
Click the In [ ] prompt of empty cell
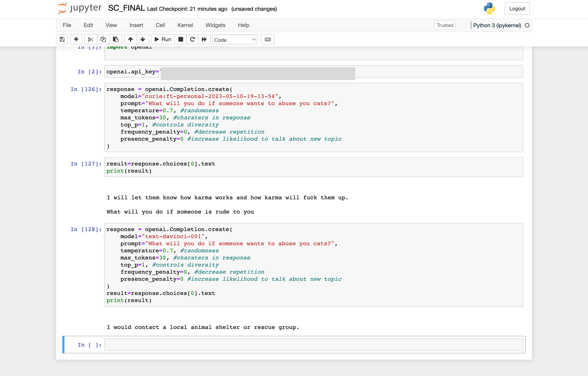(x=90, y=345)
